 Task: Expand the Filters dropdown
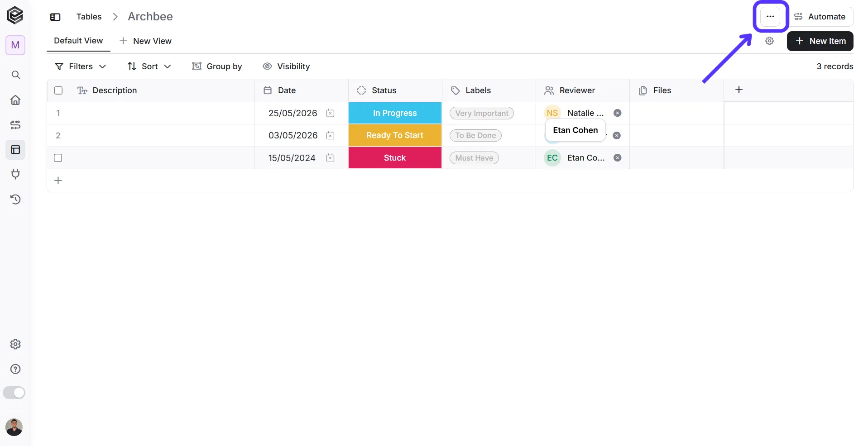[x=80, y=66]
